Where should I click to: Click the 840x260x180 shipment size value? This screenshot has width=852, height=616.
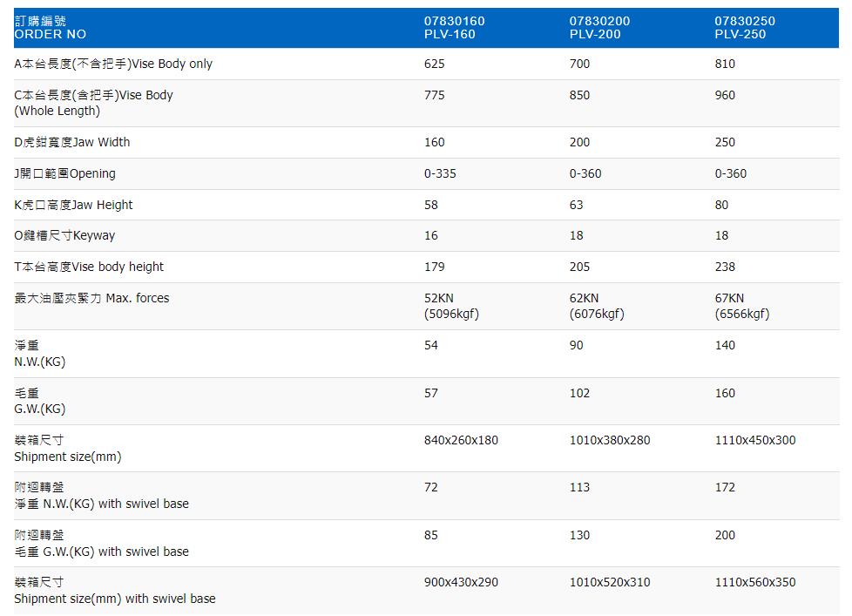pos(461,440)
